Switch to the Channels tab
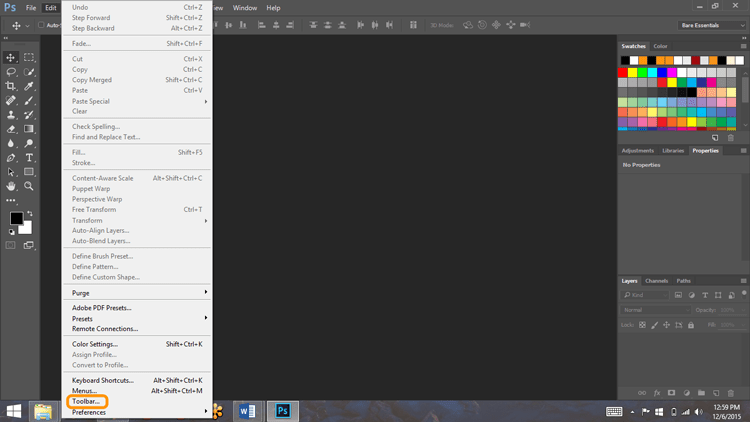 [656, 281]
